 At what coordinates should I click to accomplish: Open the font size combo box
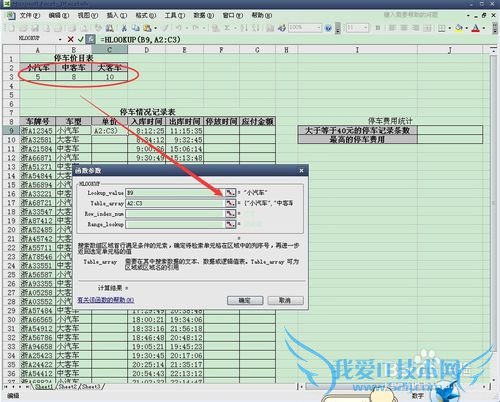[x=357, y=28]
